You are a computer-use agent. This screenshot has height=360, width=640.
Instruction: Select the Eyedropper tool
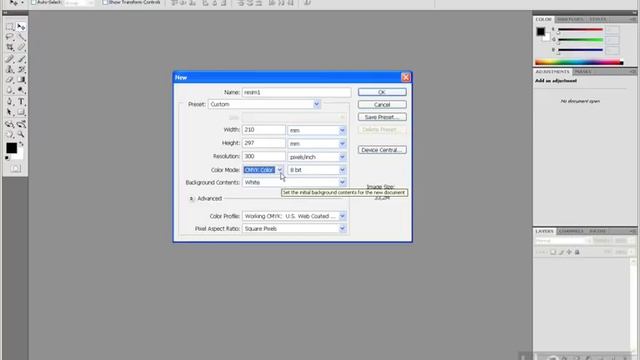pyautogui.click(x=21, y=48)
